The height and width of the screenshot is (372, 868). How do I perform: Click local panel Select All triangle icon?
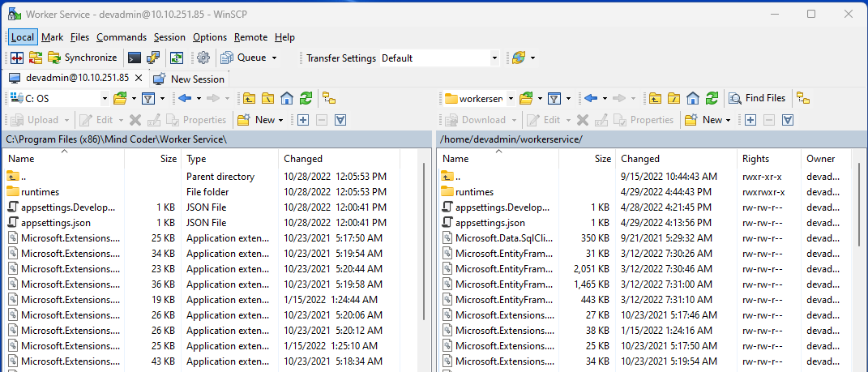(x=340, y=120)
